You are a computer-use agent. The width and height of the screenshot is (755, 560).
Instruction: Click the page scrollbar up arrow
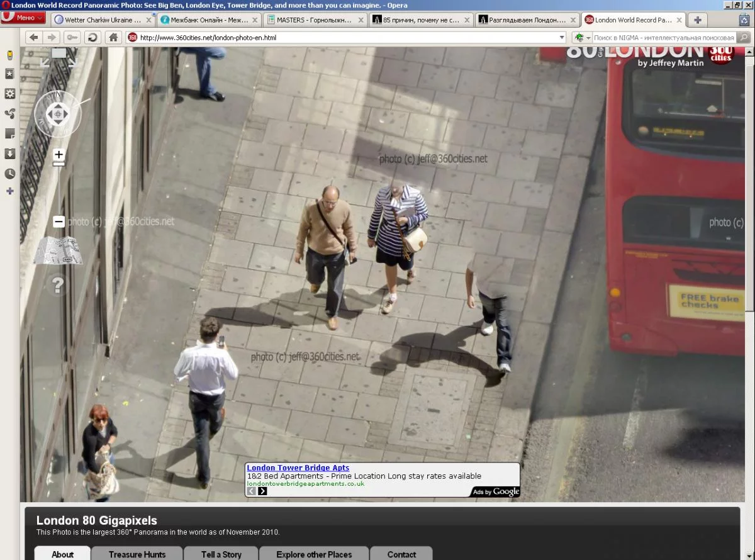tap(750, 52)
